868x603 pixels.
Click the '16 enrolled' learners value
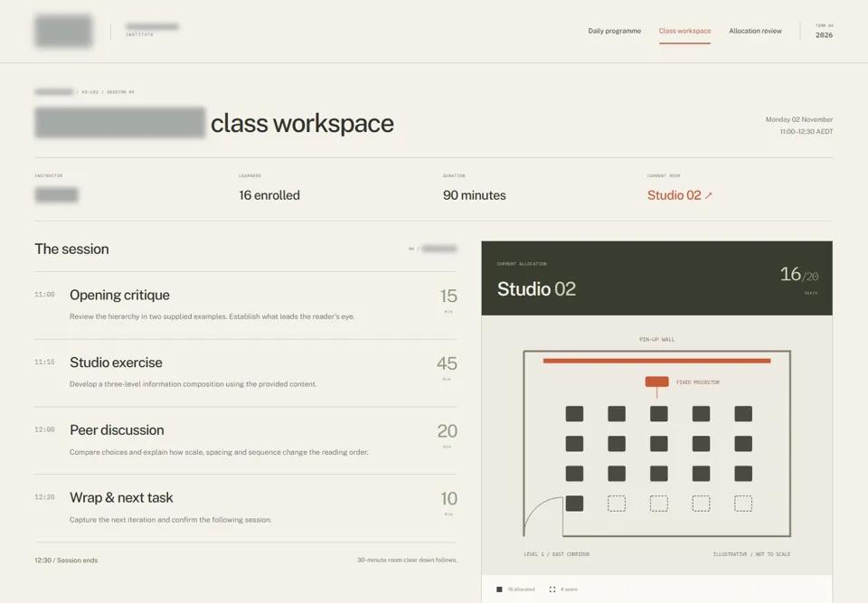(x=269, y=195)
